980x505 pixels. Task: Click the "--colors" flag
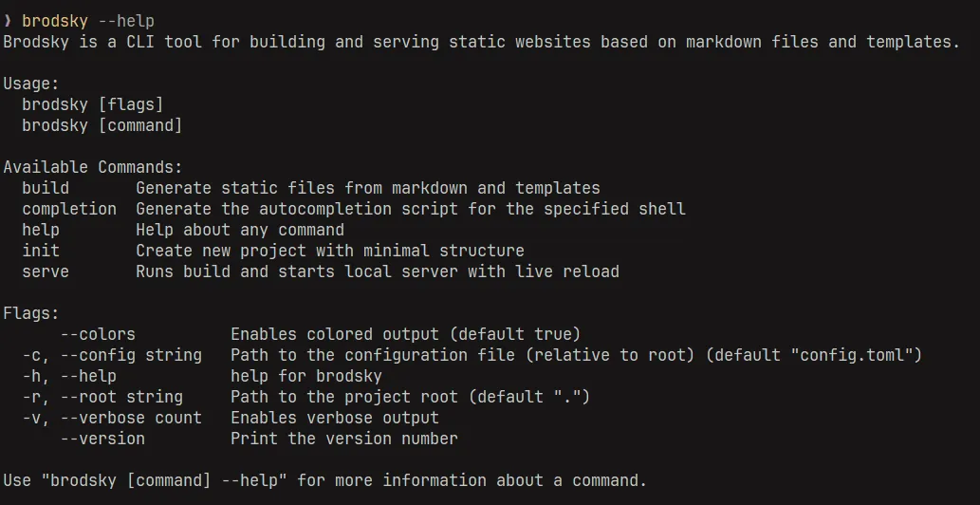(98, 334)
